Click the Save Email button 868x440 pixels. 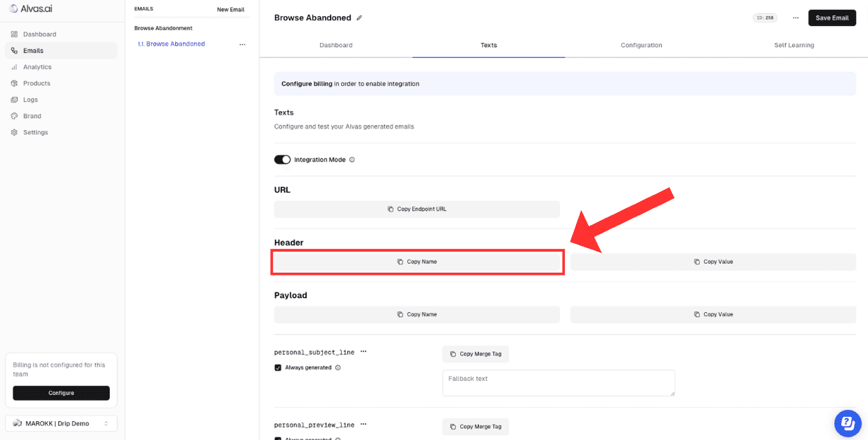832,18
